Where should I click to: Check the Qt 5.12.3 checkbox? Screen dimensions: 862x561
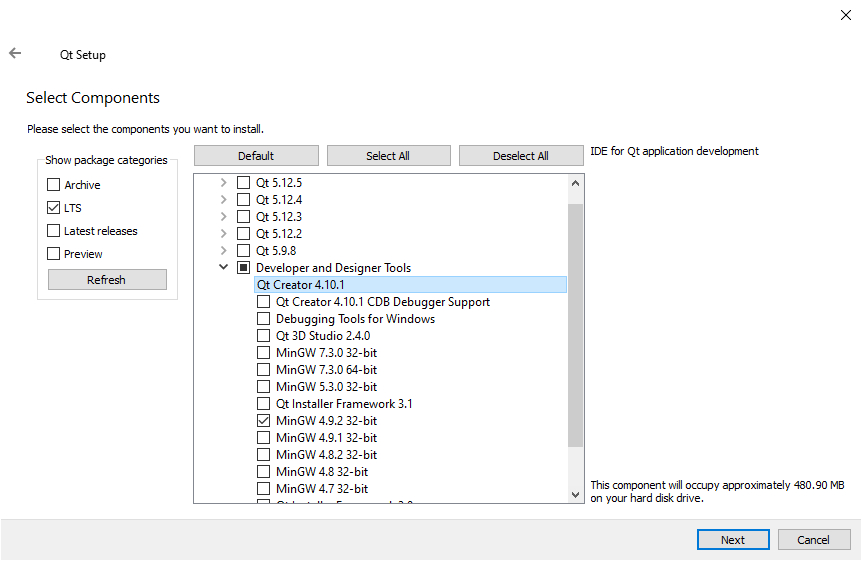tap(243, 216)
